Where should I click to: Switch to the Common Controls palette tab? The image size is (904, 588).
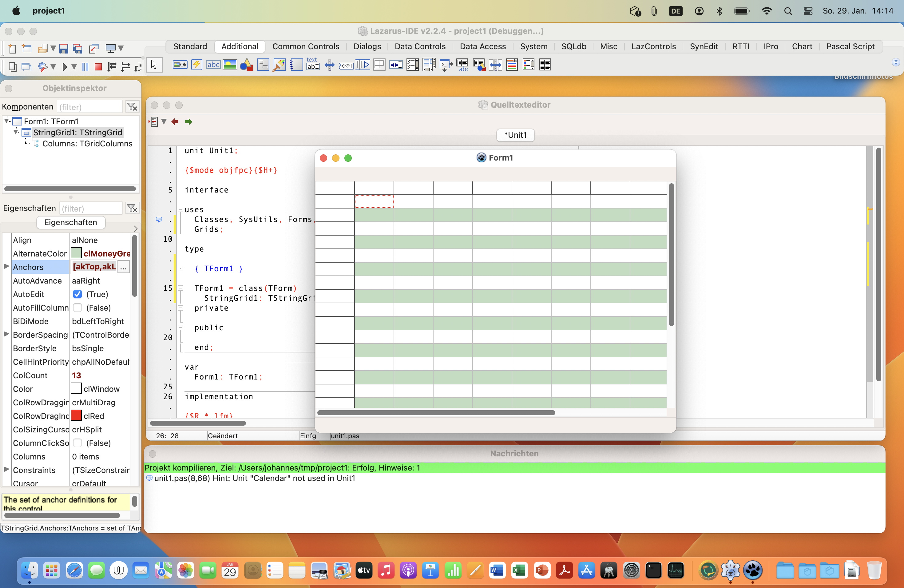tap(305, 46)
